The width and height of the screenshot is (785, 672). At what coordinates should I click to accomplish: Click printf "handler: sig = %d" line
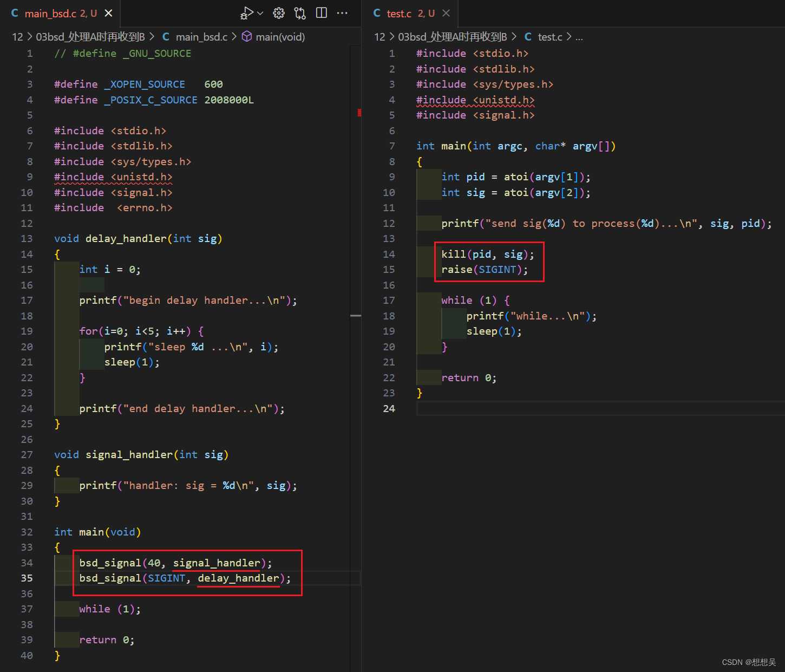click(188, 486)
